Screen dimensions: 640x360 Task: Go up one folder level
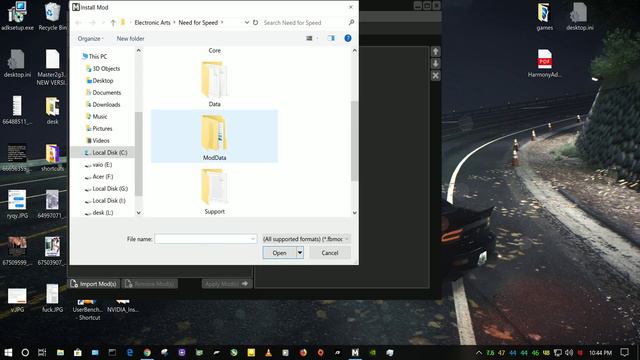(113, 23)
